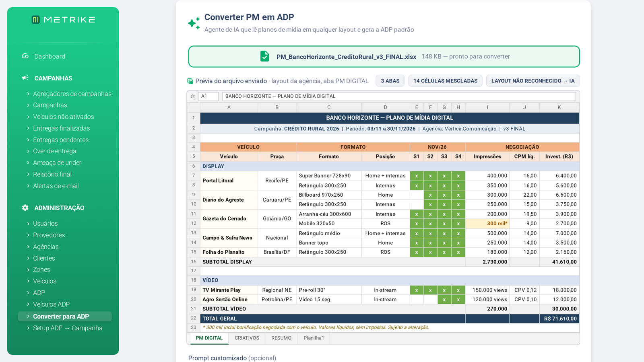Expand the Setup ADP → Campanha chevron

pyautogui.click(x=28, y=328)
